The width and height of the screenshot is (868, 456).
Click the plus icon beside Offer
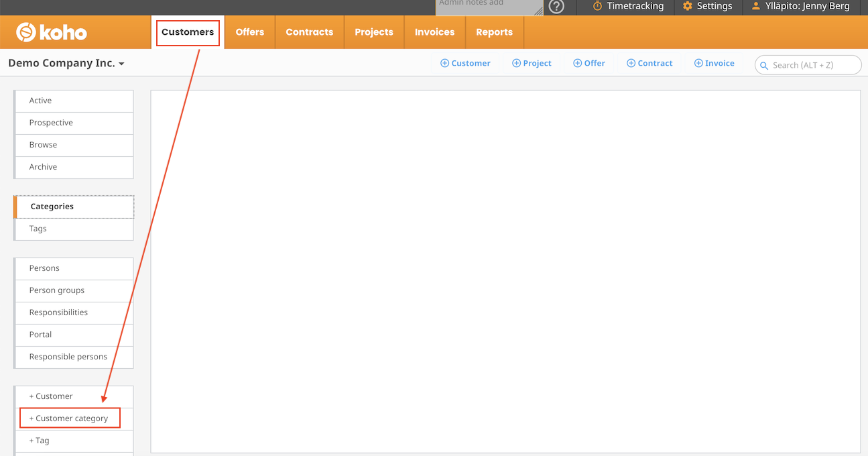(x=577, y=63)
